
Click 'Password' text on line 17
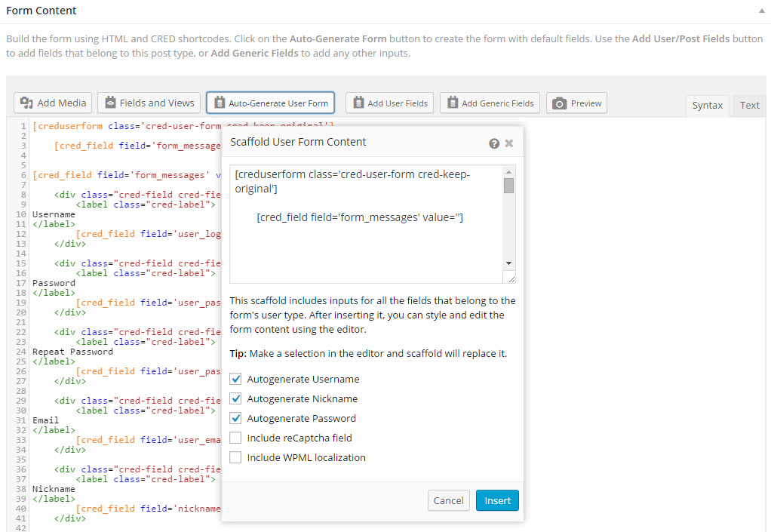(x=54, y=283)
